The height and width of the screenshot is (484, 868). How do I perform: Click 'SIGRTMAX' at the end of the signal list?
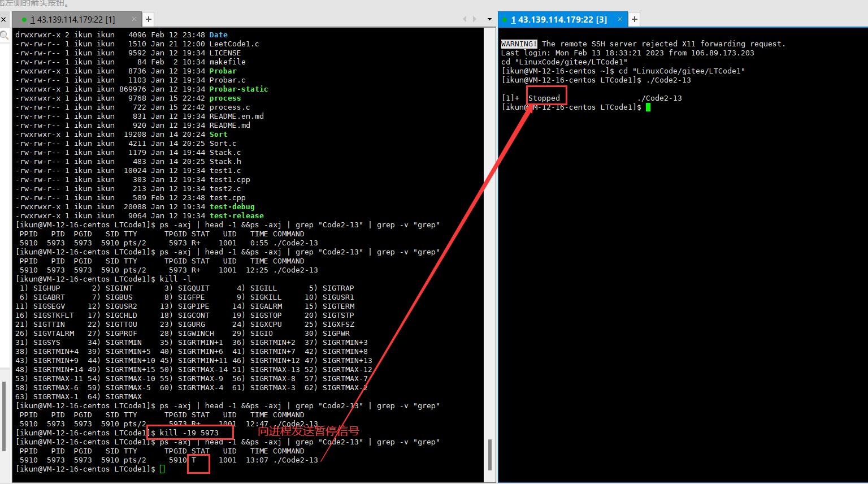pos(124,396)
